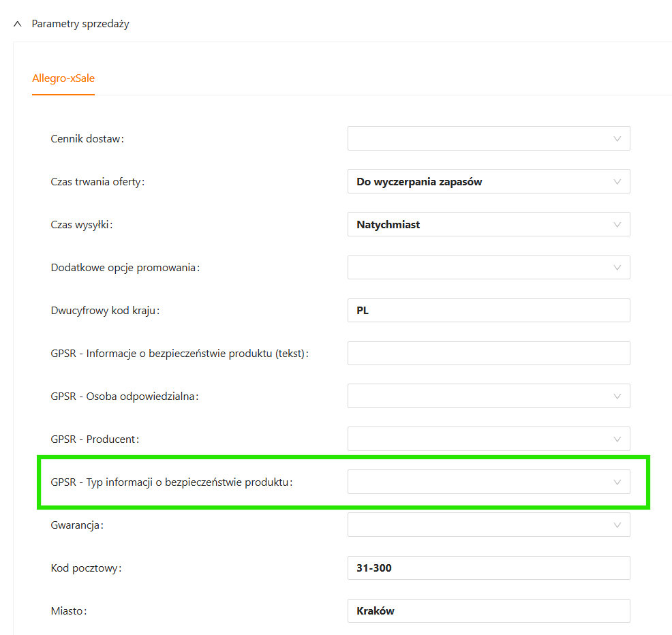672x635 pixels.
Task: Switch to the Allegro-xSale tab
Action: [x=63, y=78]
